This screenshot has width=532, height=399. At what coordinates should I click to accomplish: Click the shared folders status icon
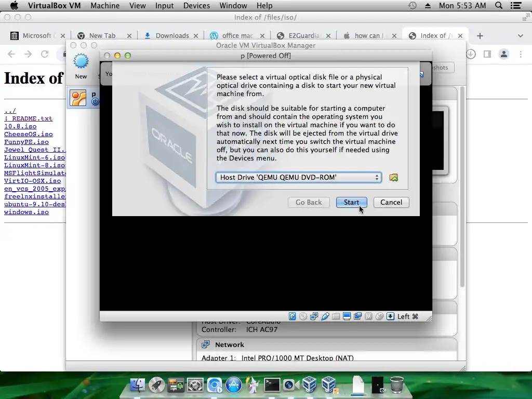coord(336,316)
